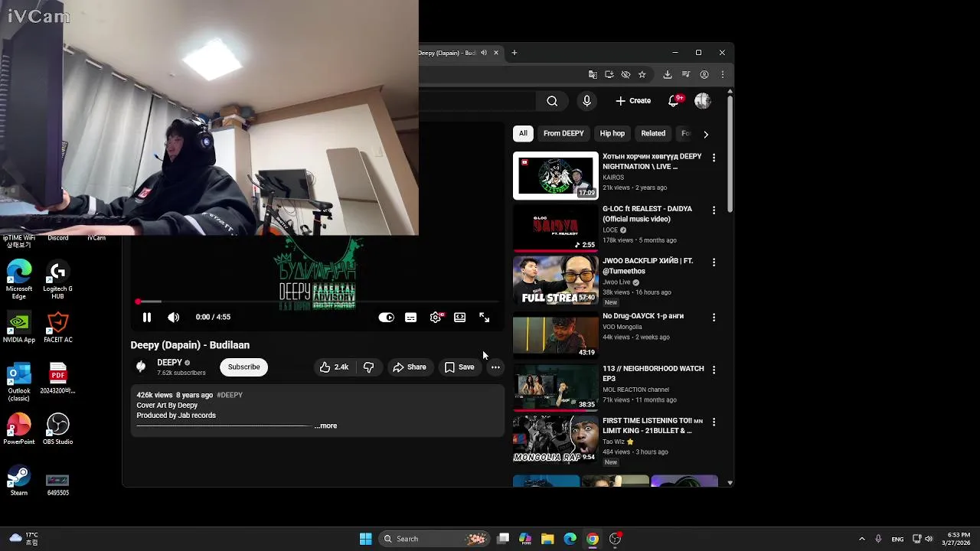Save the video to a playlist
The height and width of the screenshot is (551, 980).
[459, 367]
